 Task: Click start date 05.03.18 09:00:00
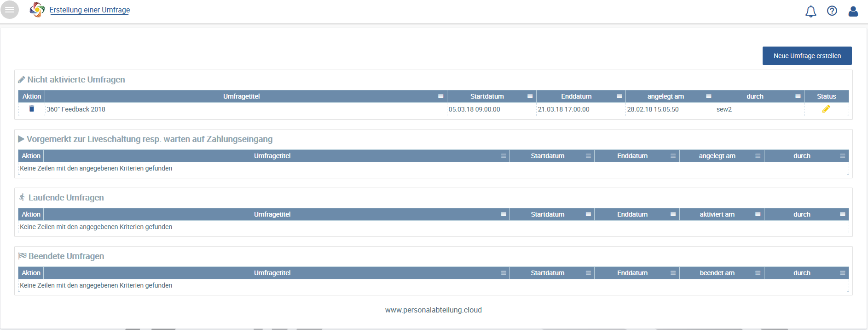point(475,109)
